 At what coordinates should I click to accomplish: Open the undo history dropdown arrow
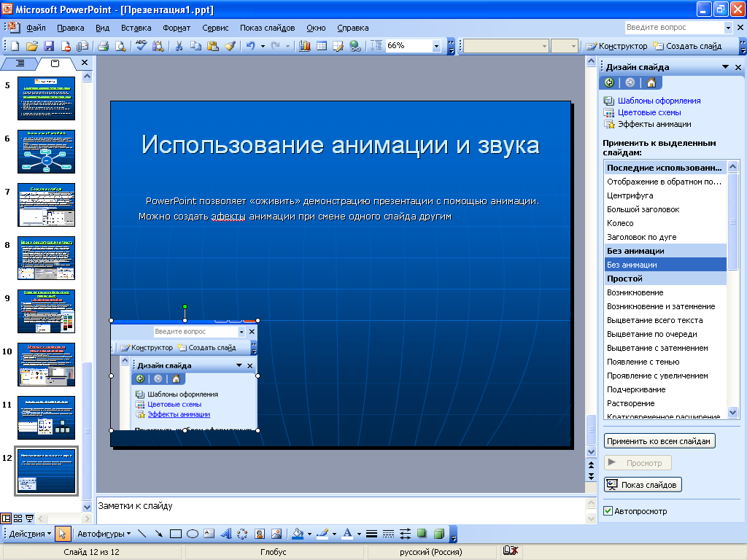(263, 46)
